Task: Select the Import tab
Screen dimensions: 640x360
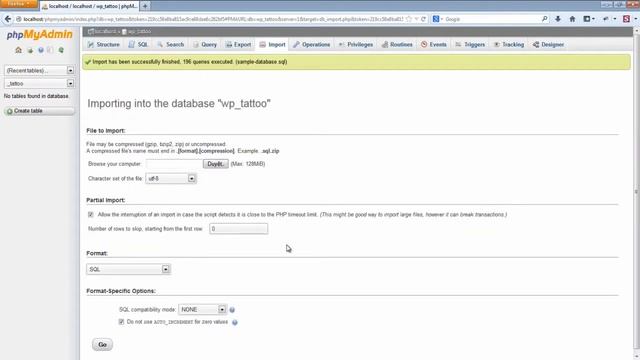Action: (272, 44)
